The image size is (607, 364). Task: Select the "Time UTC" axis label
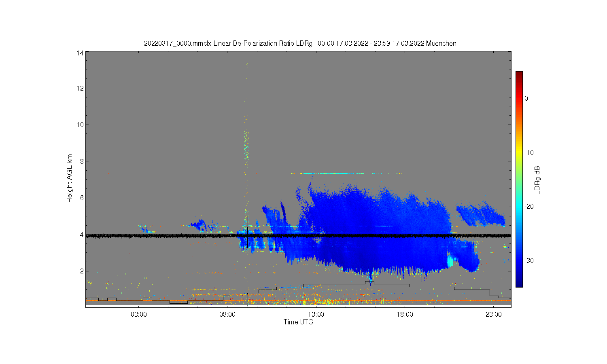coord(298,322)
